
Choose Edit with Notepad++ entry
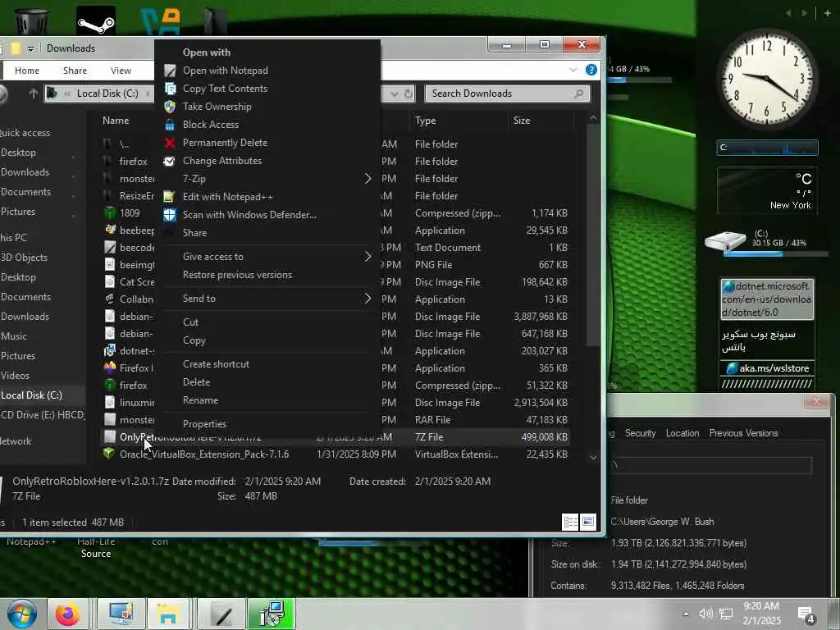click(x=228, y=197)
